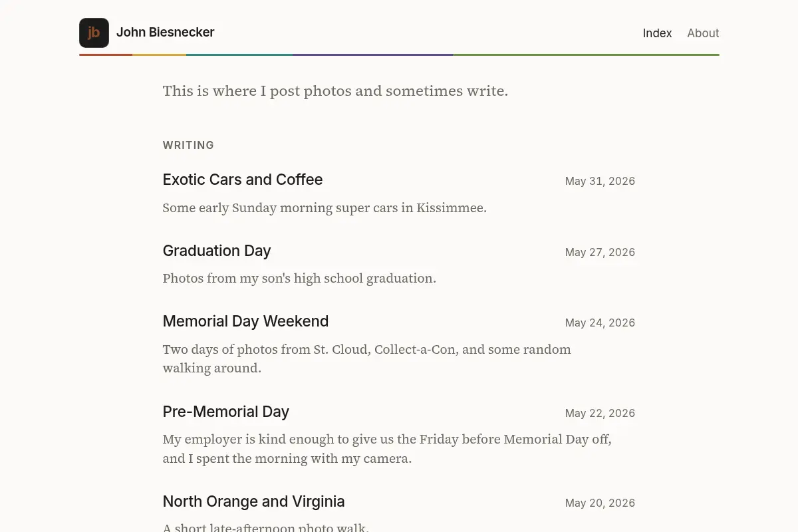
Task: Open the John Biesnecker site title link
Action: 166,32
